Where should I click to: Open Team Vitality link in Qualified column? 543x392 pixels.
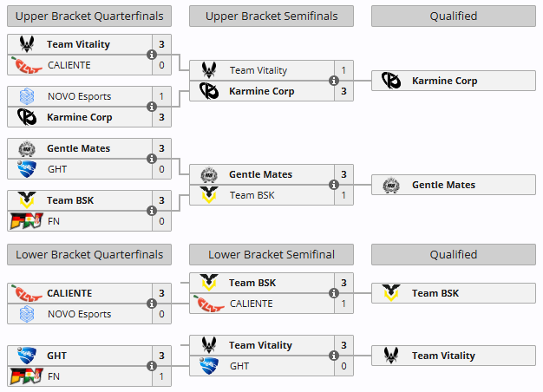(x=443, y=356)
